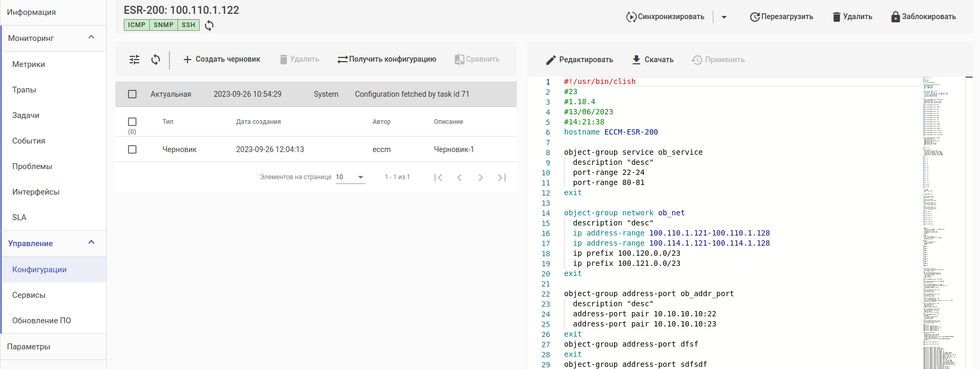Click the sync icon next to SSH badge
The image size is (980, 369).
[209, 26]
